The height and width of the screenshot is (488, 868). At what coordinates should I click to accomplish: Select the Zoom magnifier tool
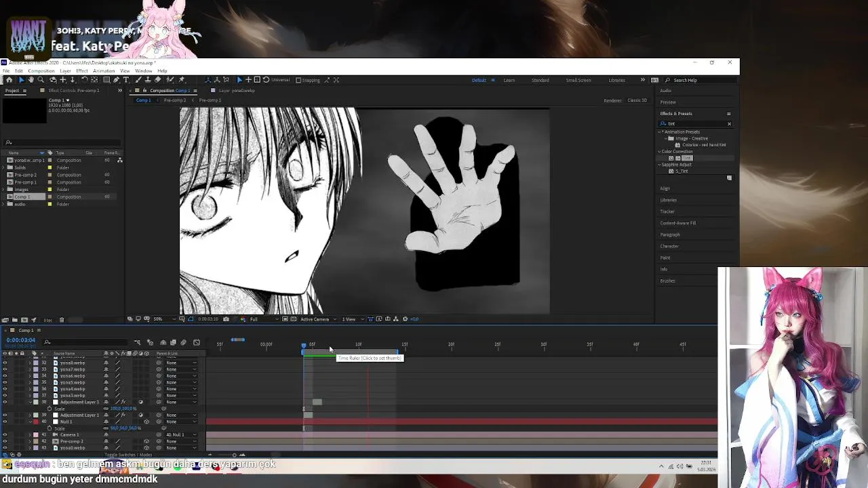click(x=41, y=80)
